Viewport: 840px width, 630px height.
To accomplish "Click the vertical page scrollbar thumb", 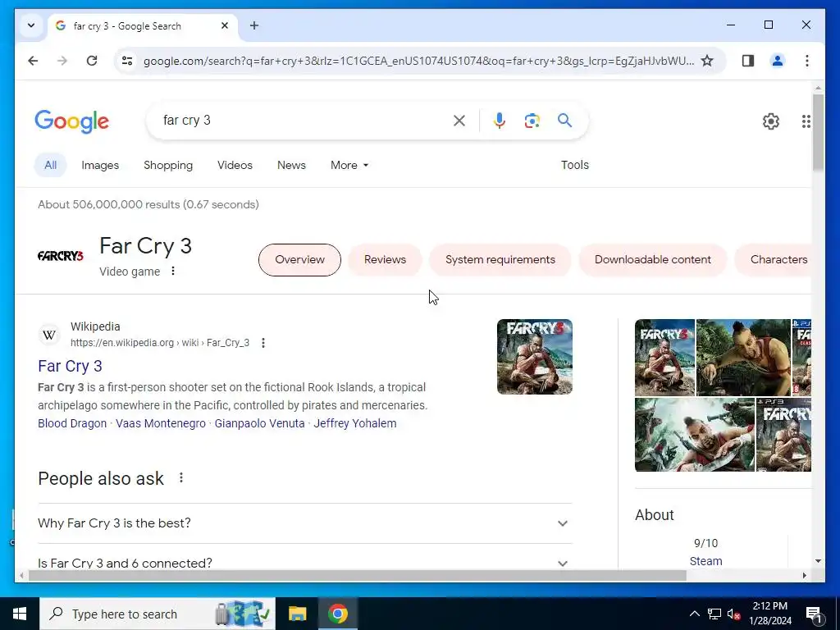I will pyautogui.click(x=818, y=132).
